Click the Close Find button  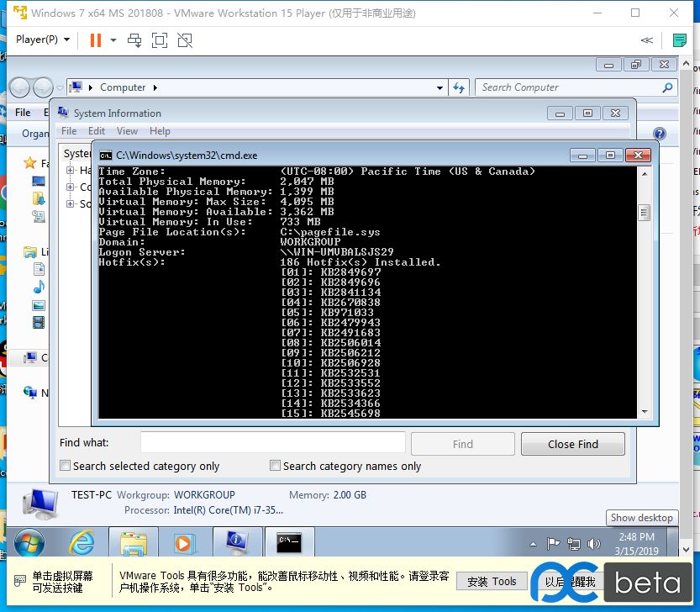(572, 443)
